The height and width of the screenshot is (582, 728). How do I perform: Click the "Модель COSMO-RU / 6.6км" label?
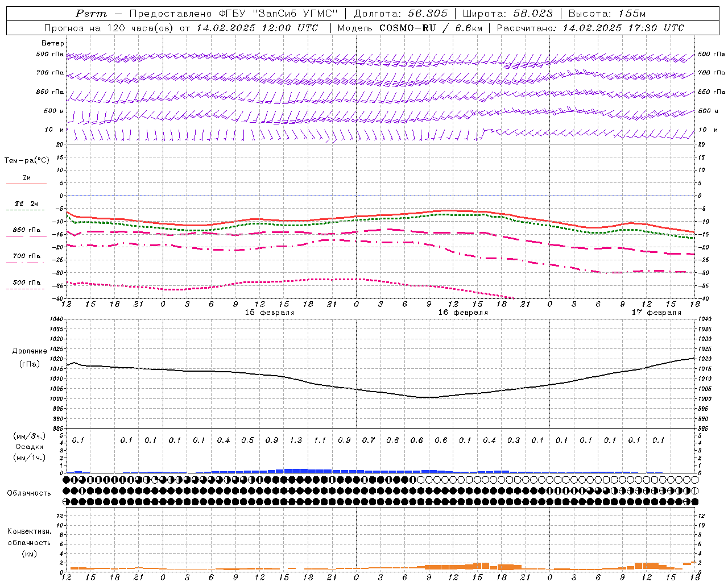[409, 28]
